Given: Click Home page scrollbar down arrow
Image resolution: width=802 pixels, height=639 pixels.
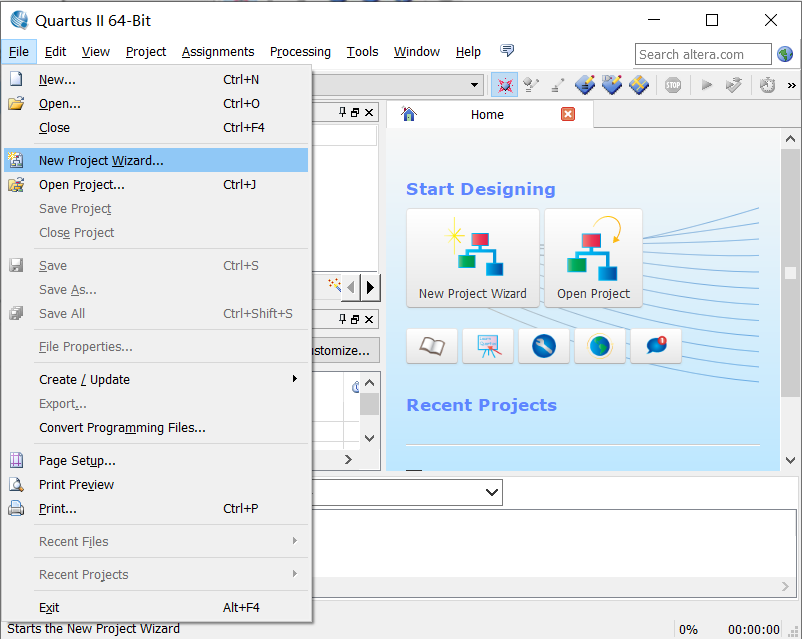Looking at the screenshot, I should [x=790, y=459].
